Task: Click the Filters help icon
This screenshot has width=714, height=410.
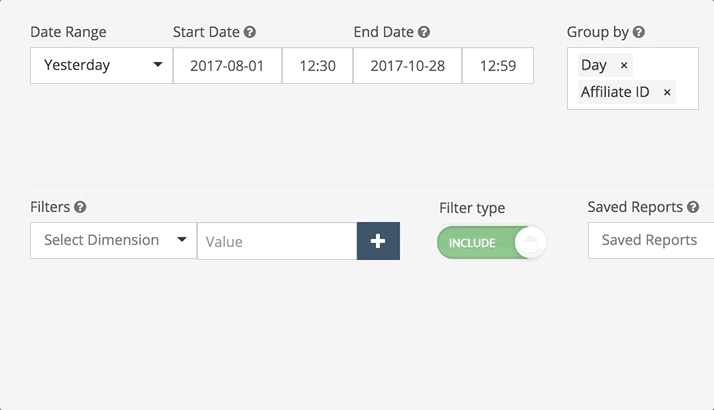Action: click(80, 207)
